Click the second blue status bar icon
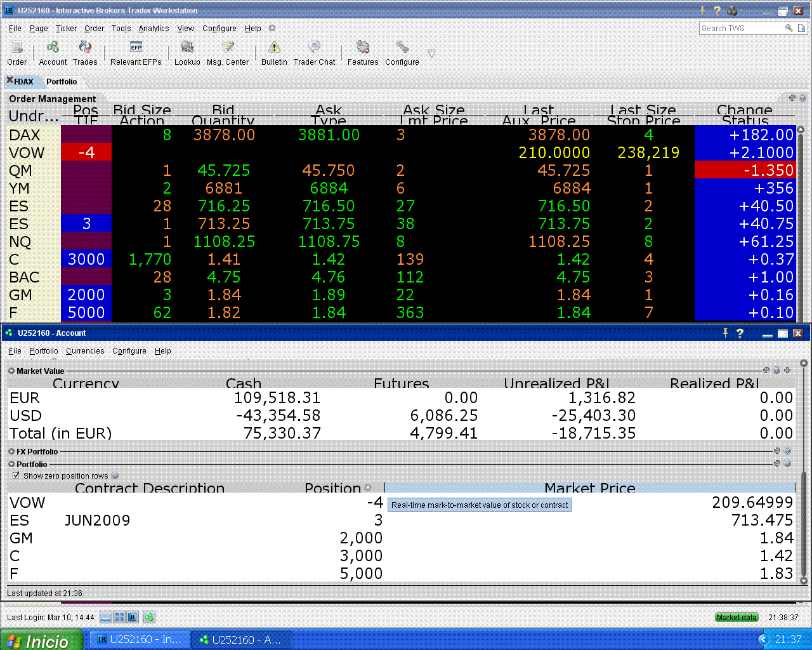 pyautogui.click(x=119, y=617)
